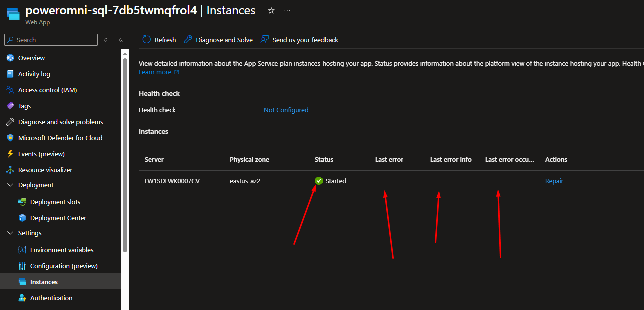Open the Not Configured health check link
Screen dimensions: 644x310
pos(286,110)
